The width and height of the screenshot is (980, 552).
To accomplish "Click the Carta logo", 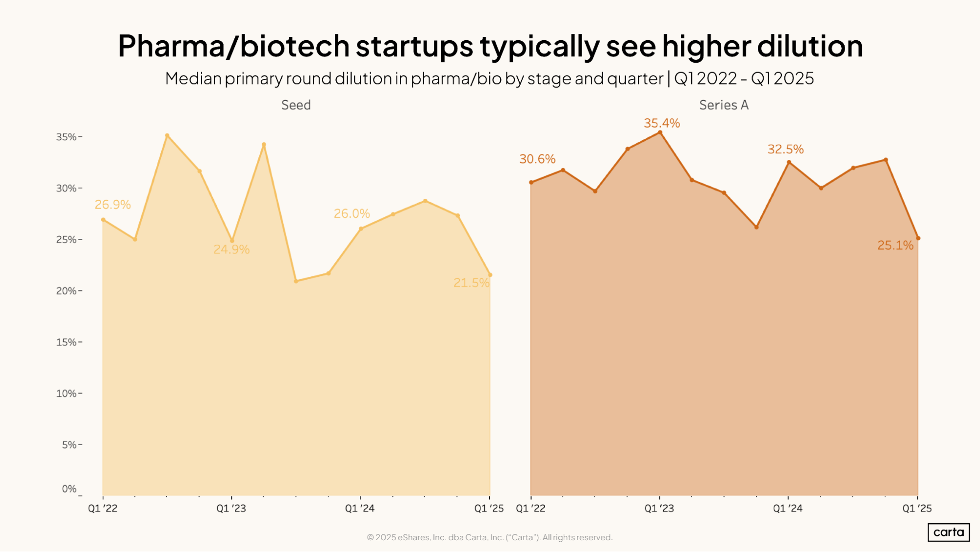I will pyautogui.click(x=948, y=532).
